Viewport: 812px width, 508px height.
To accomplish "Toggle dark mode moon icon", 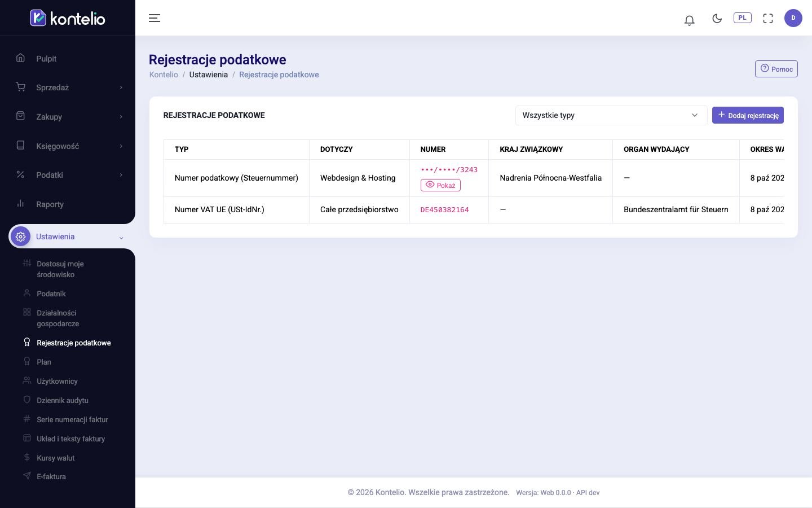I will [x=717, y=18].
